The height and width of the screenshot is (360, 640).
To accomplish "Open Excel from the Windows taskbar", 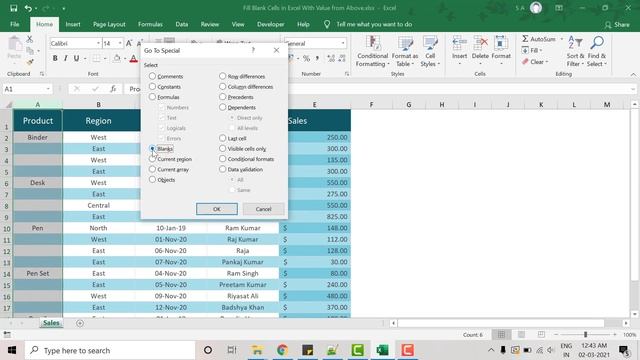I will 382,350.
